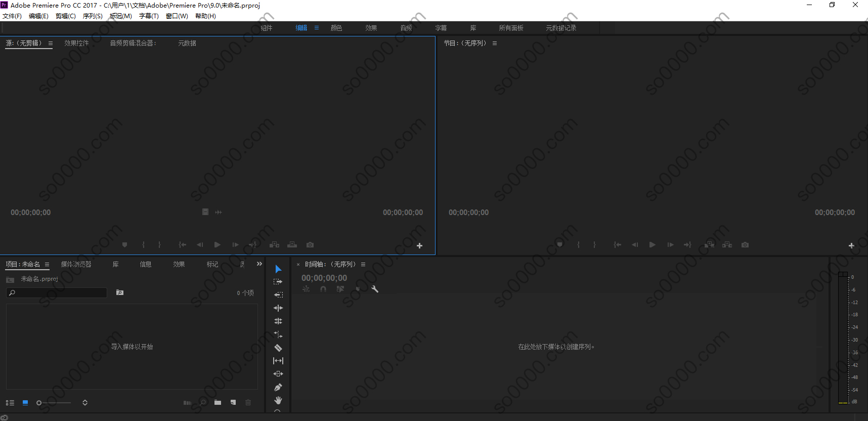The width and height of the screenshot is (868, 421).
Task: Select the Track Select Backward tool
Action: click(278, 294)
